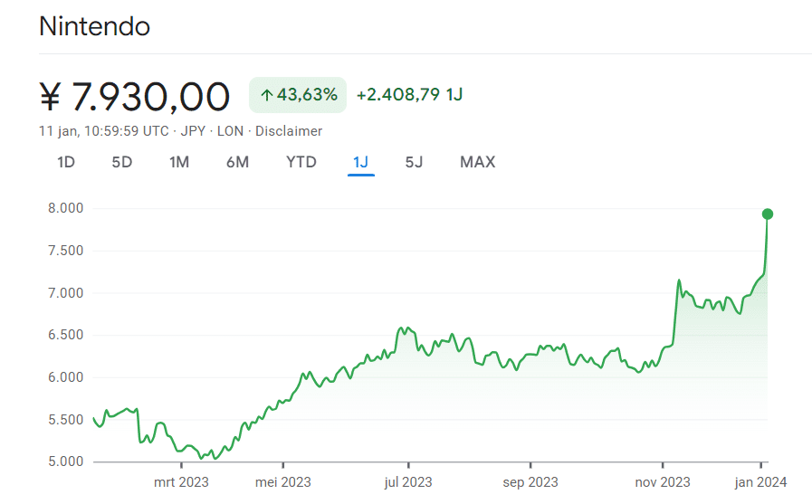Click the mei 2023 x-axis label
812x504 pixels.
tap(282, 482)
